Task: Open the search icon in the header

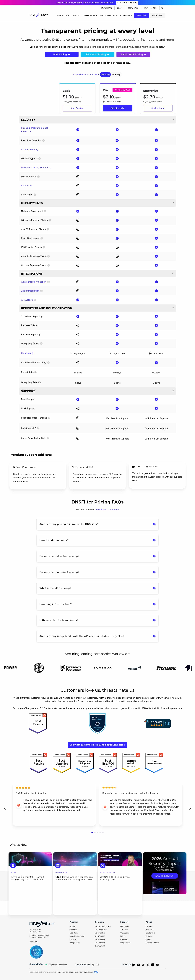Action: 163,8
